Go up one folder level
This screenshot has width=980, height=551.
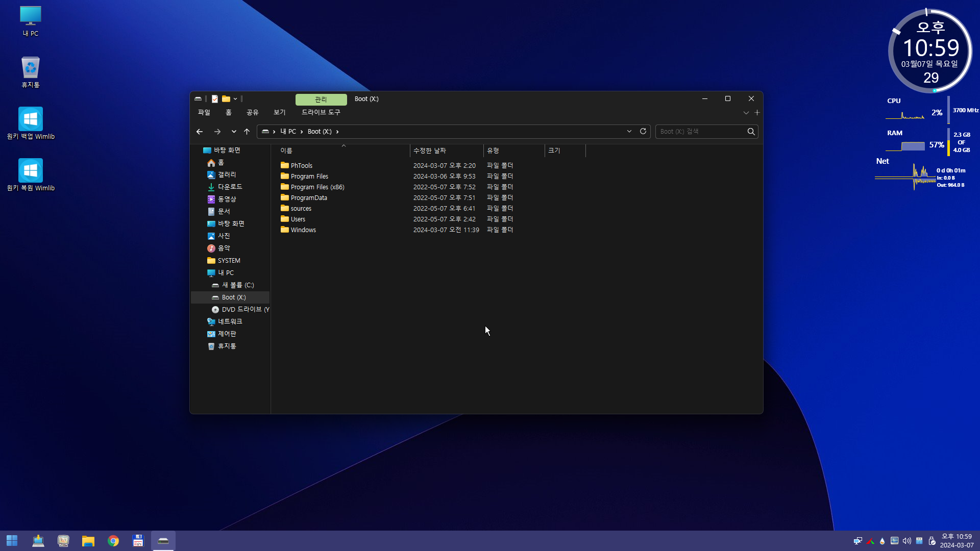[247, 132]
